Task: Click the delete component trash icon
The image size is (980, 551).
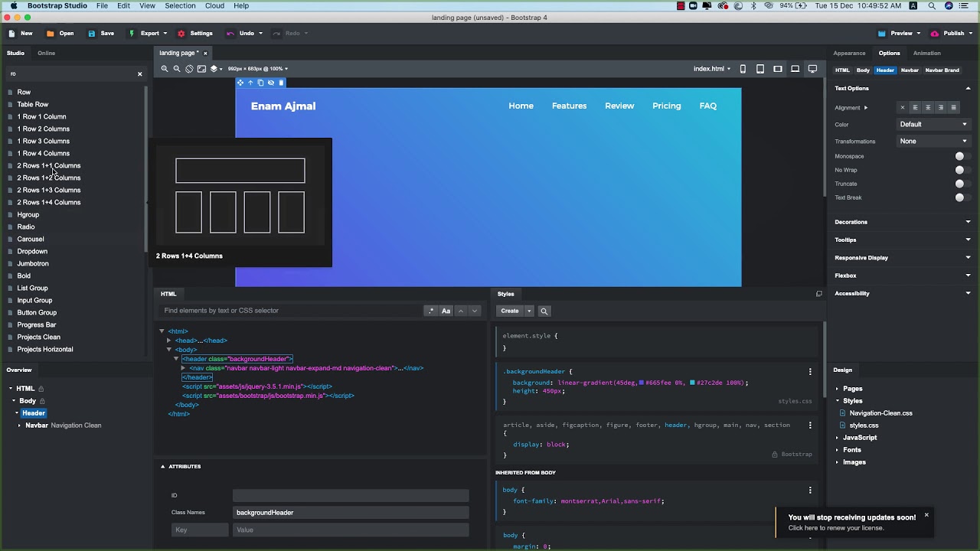Action: (281, 83)
